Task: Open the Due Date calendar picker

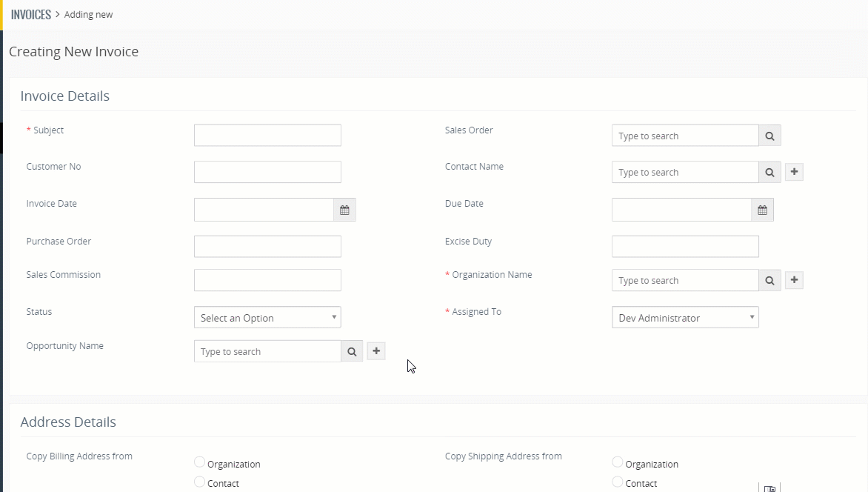Action: [x=762, y=210]
